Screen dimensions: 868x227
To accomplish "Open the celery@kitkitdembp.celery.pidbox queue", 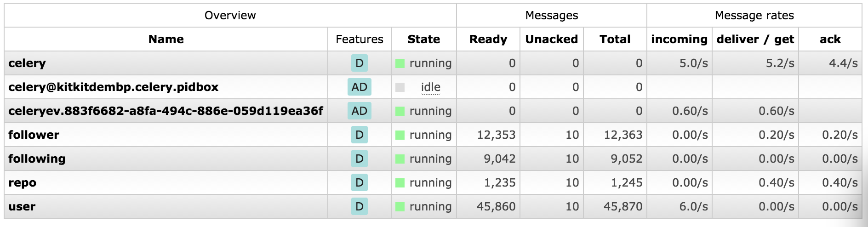I will 114,87.
